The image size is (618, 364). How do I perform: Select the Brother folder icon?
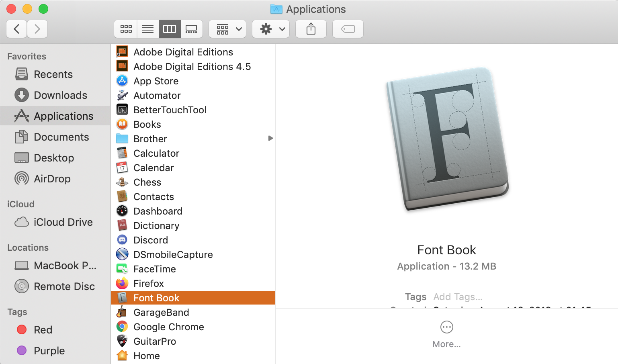122,139
